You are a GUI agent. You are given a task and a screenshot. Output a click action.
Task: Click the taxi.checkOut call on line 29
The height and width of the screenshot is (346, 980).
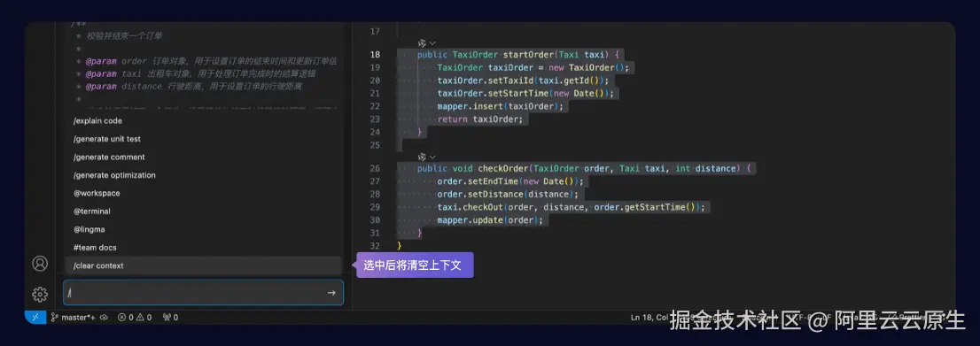click(571, 207)
